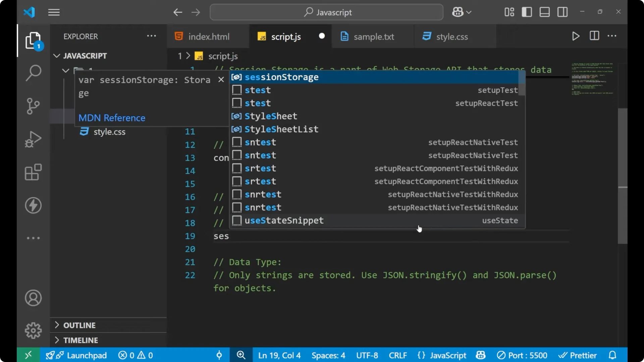Image resolution: width=644 pixels, height=362 pixels.
Task: Toggle the bottom panel visibility
Action: pyautogui.click(x=544, y=12)
